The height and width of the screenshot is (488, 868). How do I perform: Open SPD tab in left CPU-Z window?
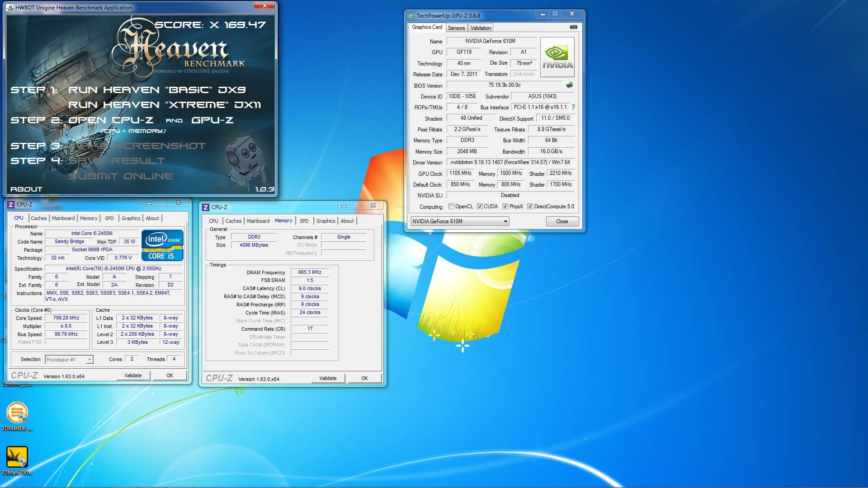109,218
